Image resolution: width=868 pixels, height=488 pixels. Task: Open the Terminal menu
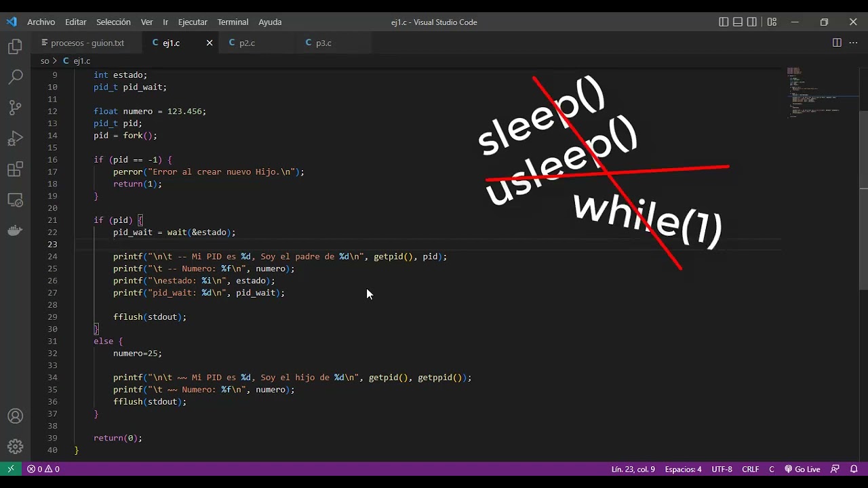pos(233,22)
